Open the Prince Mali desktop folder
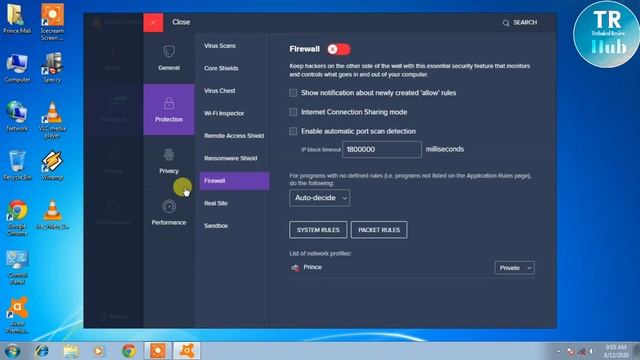640x360 pixels. 17,19
